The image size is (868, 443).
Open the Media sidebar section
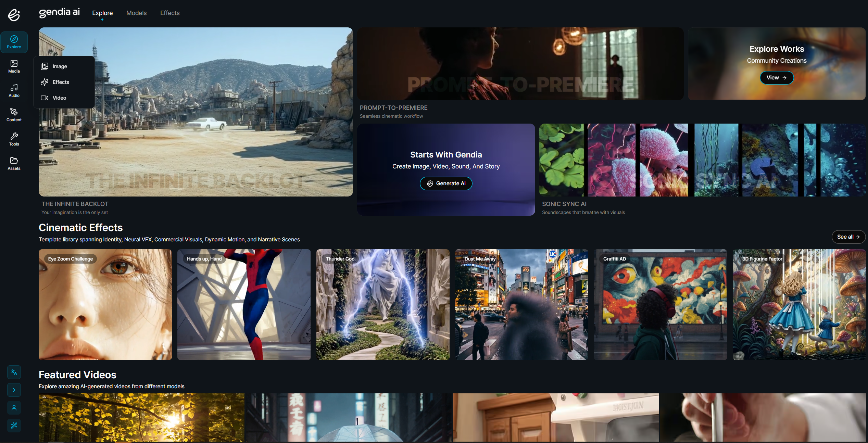14,66
